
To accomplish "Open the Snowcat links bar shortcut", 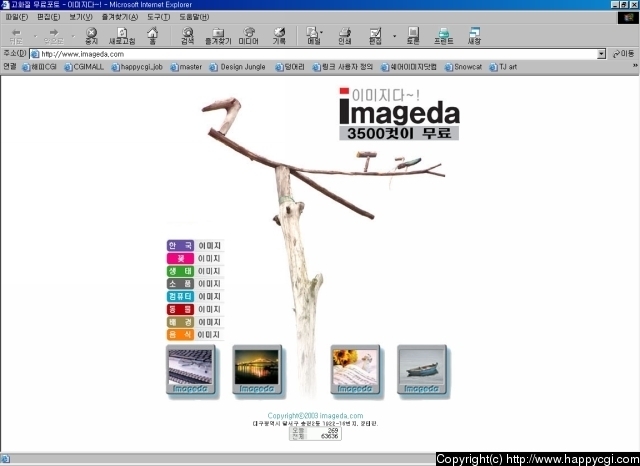I will point(463,67).
